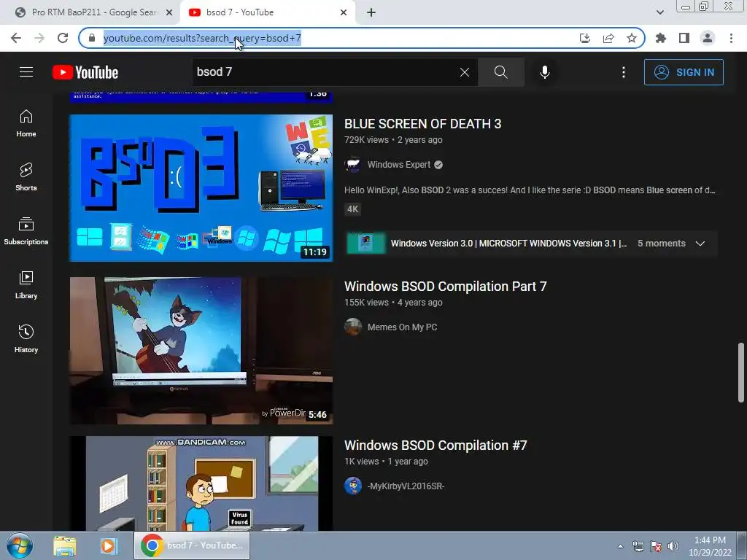Open Windows Explorer from the taskbar
Screen dimensions: 747x560
(x=65, y=545)
